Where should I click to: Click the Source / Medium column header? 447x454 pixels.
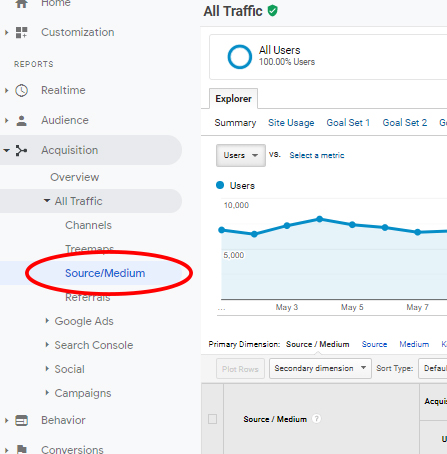(x=275, y=419)
